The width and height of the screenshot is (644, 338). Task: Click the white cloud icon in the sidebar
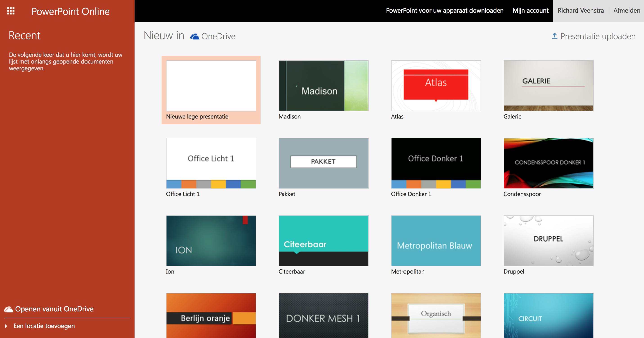coord(9,309)
